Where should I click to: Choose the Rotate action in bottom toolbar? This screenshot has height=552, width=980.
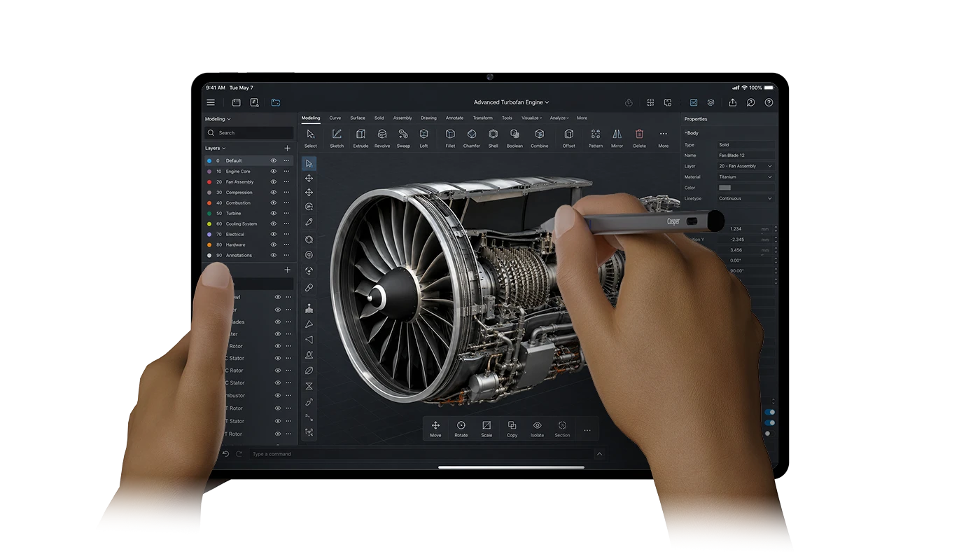(x=461, y=429)
